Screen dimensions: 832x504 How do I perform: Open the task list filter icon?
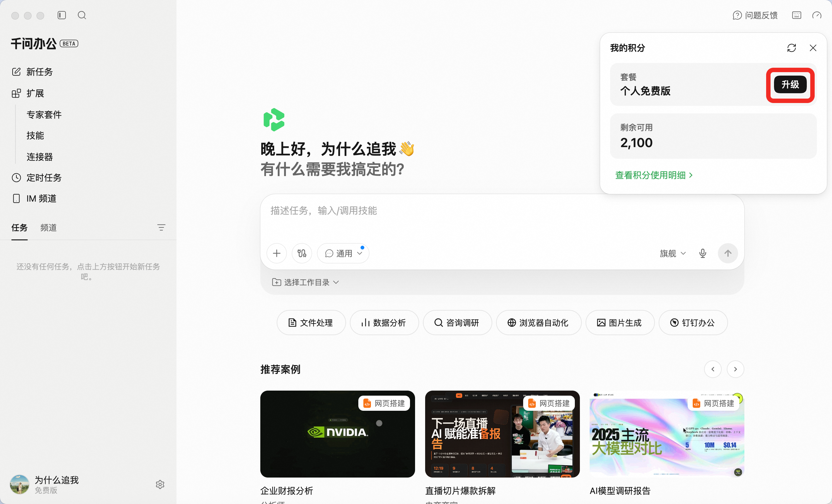pos(161,227)
